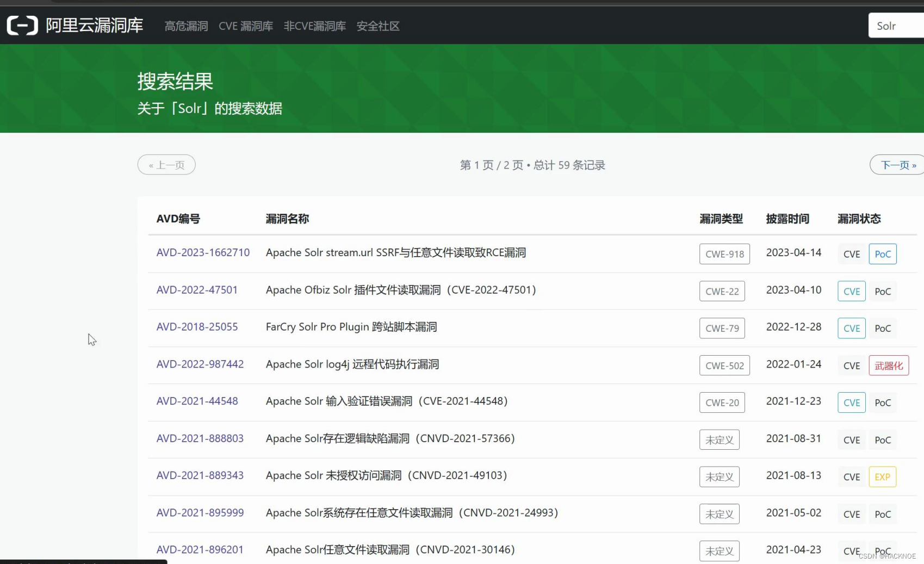
Task: Click the 上一页 pagination button
Action: [166, 164]
